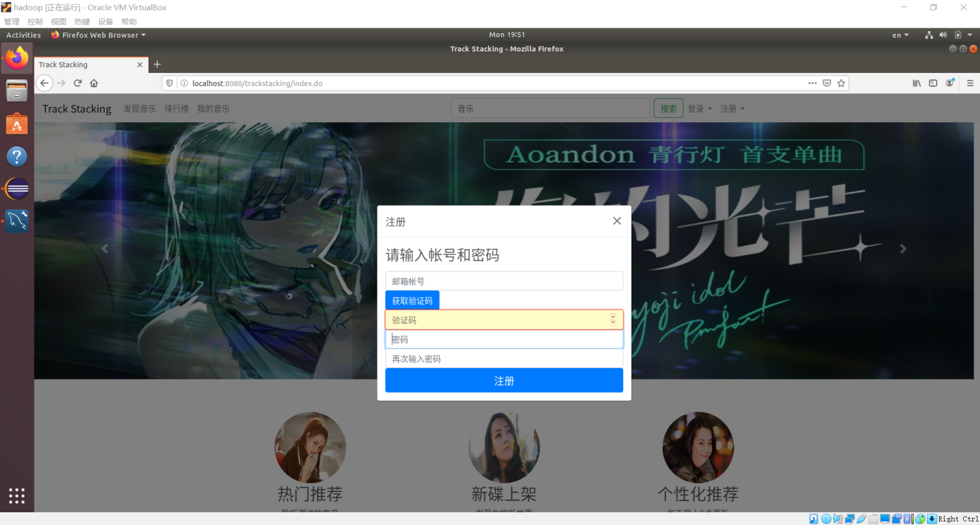Viewport: 980px width, 525px height.
Task: Submit the blue 注册 button
Action: tap(504, 381)
